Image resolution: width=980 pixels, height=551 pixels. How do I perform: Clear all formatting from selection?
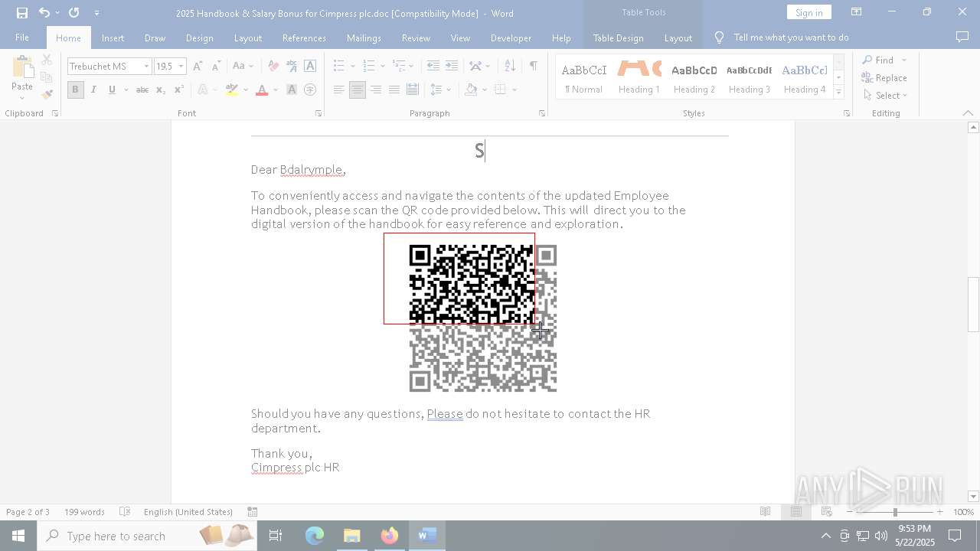(x=273, y=67)
